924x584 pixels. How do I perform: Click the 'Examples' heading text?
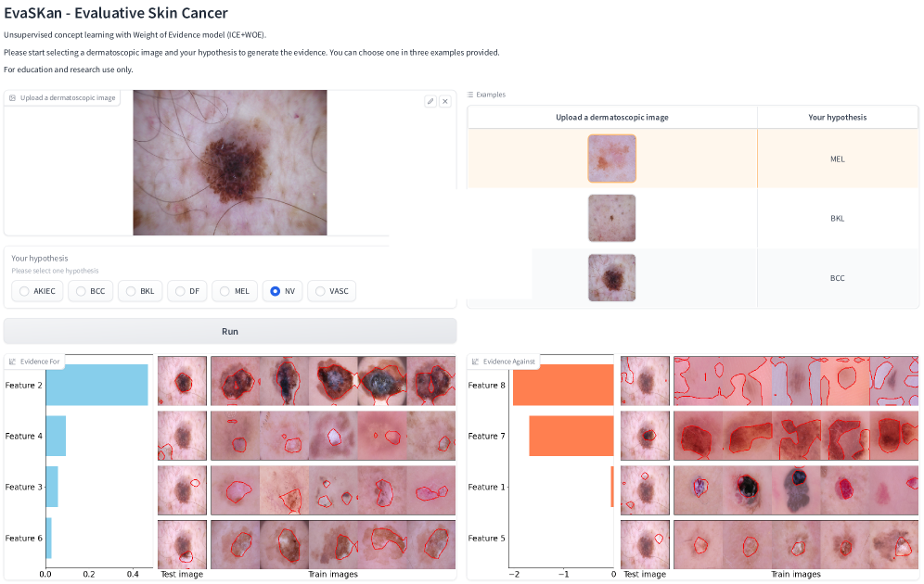[491, 95]
